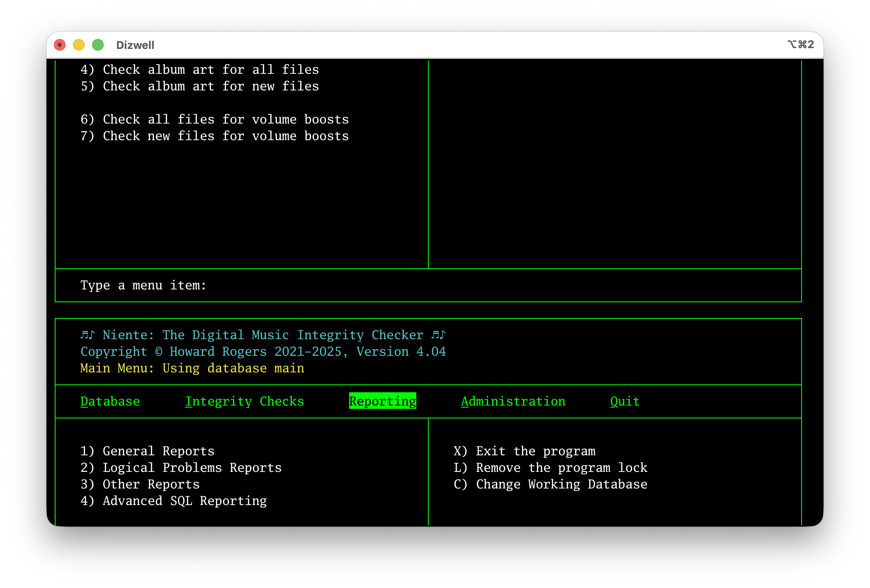870x588 pixels.
Task: Open the Database menu tab
Action: (110, 401)
